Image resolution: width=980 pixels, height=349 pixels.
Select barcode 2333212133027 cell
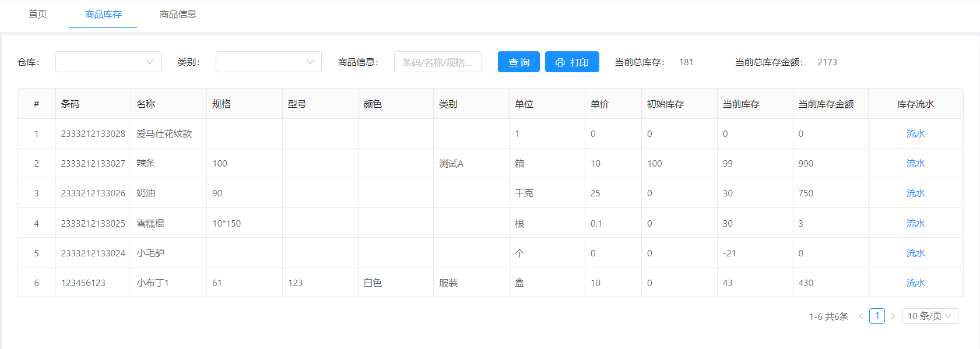[93, 163]
